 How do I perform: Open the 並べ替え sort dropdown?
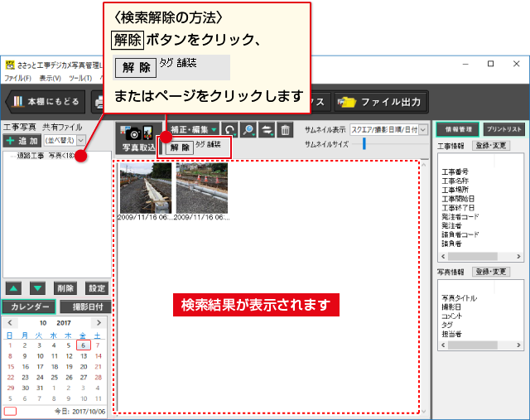click(x=65, y=140)
